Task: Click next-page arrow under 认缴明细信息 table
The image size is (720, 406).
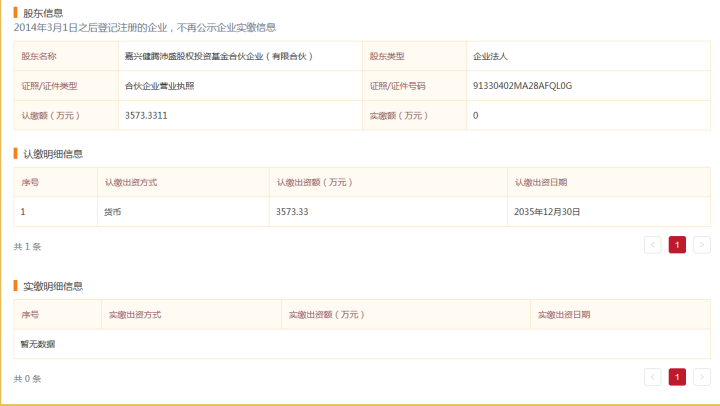Action: point(702,244)
